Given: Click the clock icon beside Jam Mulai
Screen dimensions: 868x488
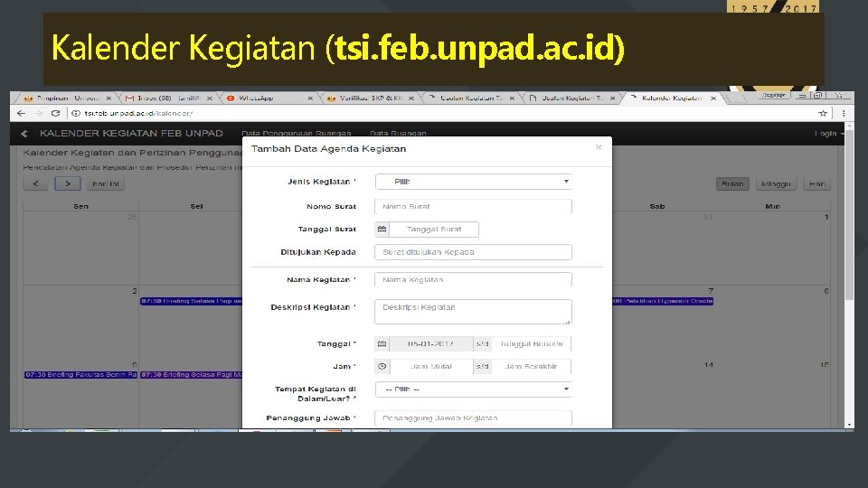Looking at the screenshot, I should 382,366.
